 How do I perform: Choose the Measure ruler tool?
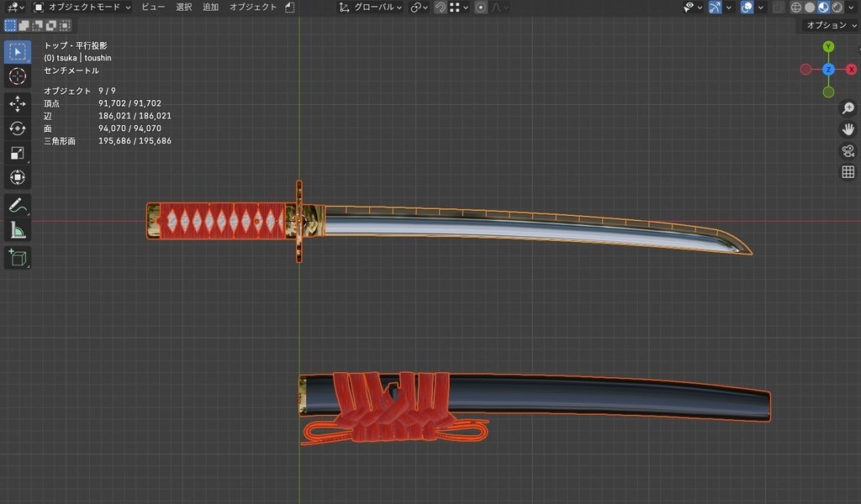(x=17, y=230)
